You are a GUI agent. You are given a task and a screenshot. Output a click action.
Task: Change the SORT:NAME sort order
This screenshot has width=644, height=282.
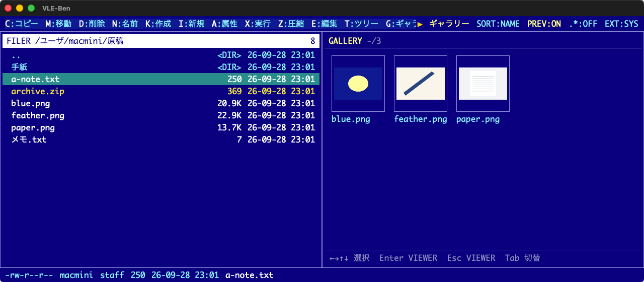click(498, 24)
